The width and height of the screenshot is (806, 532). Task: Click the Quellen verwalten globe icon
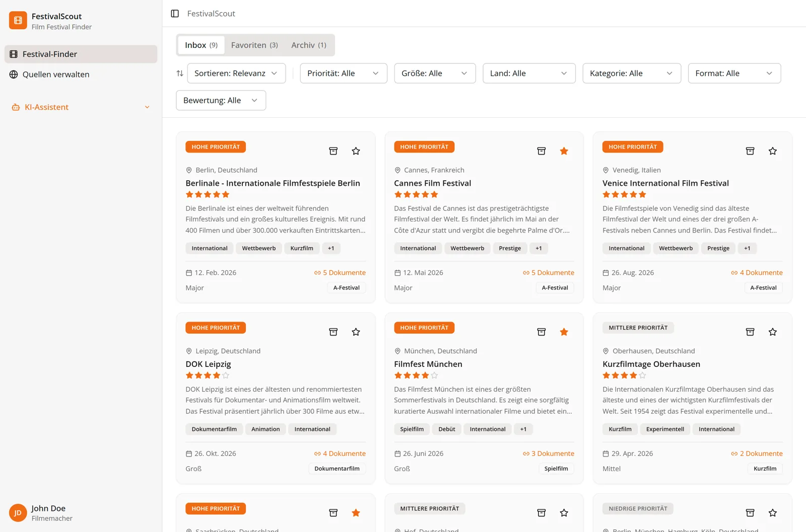tap(14, 74)
